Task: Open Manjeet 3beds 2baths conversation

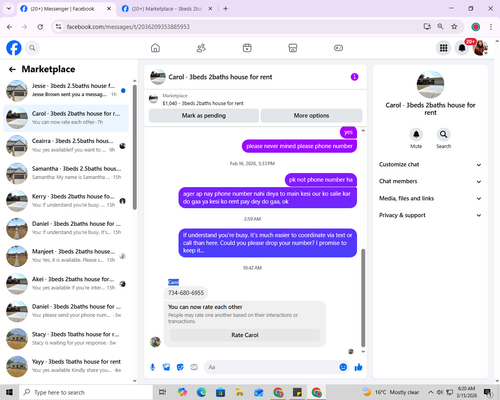Action: point(66,256)
